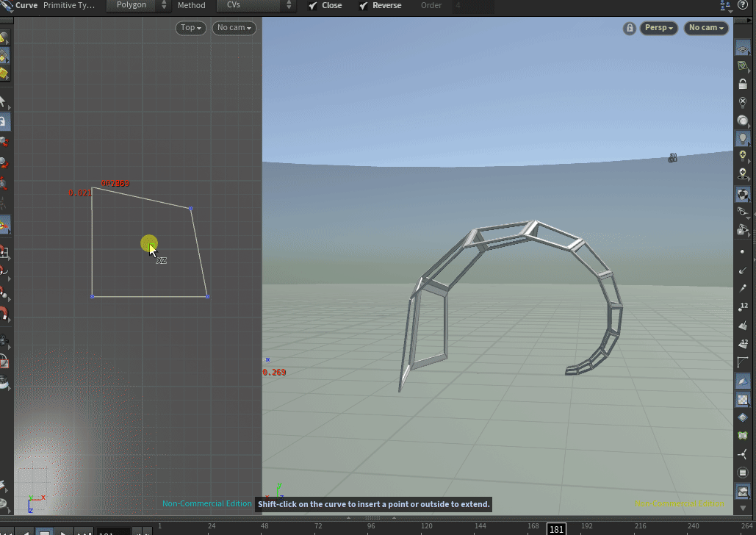756x535 pixels.
Task: Toggle the Reverse checkbox
Action: (x=364, y=6)
